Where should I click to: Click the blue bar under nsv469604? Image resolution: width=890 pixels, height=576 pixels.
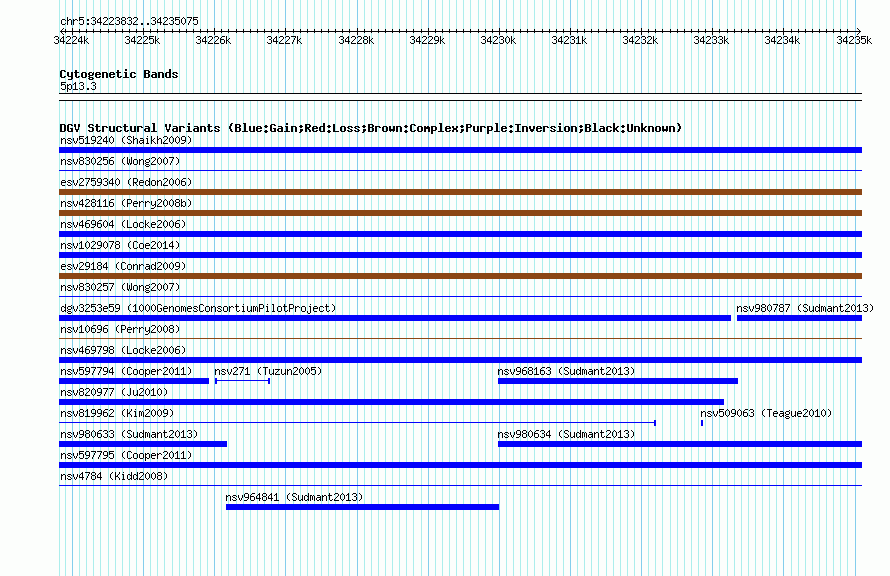point(460,234)
